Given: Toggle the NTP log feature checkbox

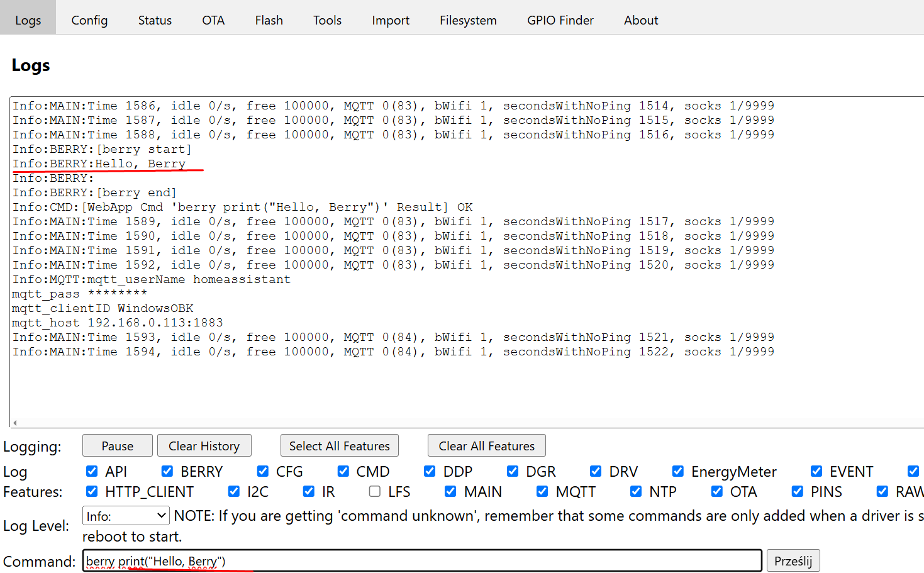Looking at the screenshot, I should (x=636, y=491).
